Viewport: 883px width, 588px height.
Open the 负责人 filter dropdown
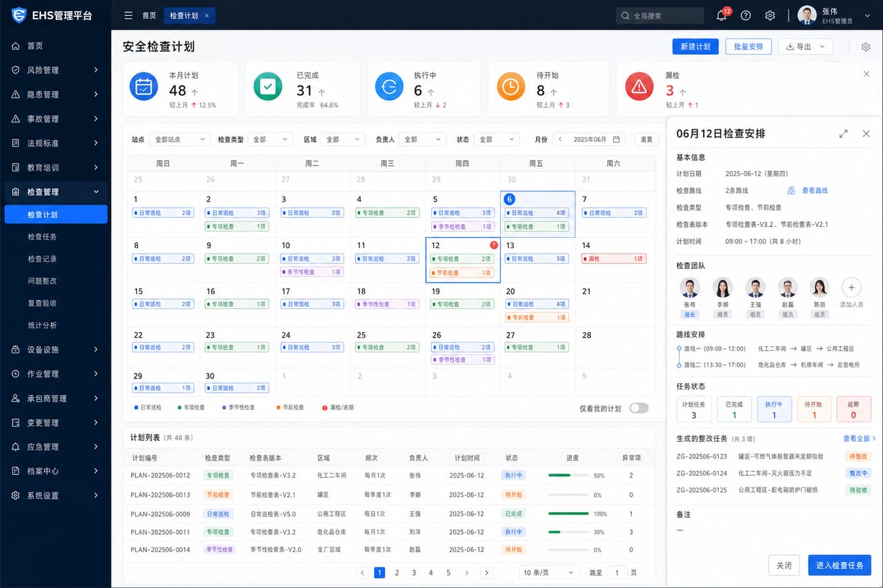422,139
